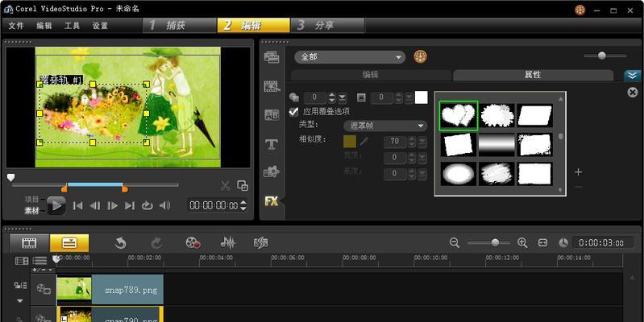Collapse the options panel chevron
Viewport: 644px width, 322px height.
click(632, 76)
